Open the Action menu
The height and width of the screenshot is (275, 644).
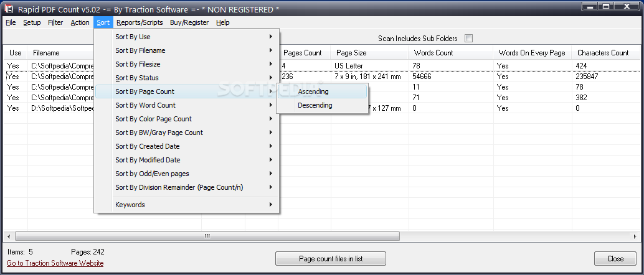click(x=80, y=22)
